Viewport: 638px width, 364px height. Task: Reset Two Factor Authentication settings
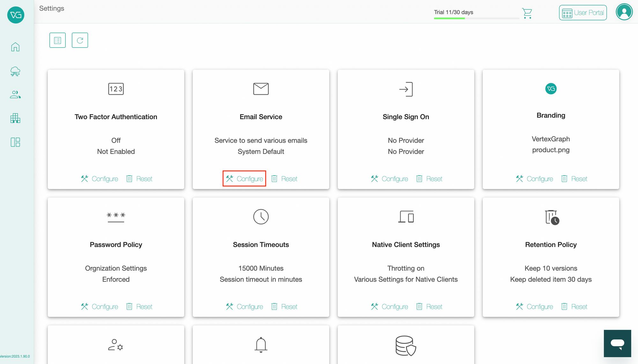pos(139,179)
